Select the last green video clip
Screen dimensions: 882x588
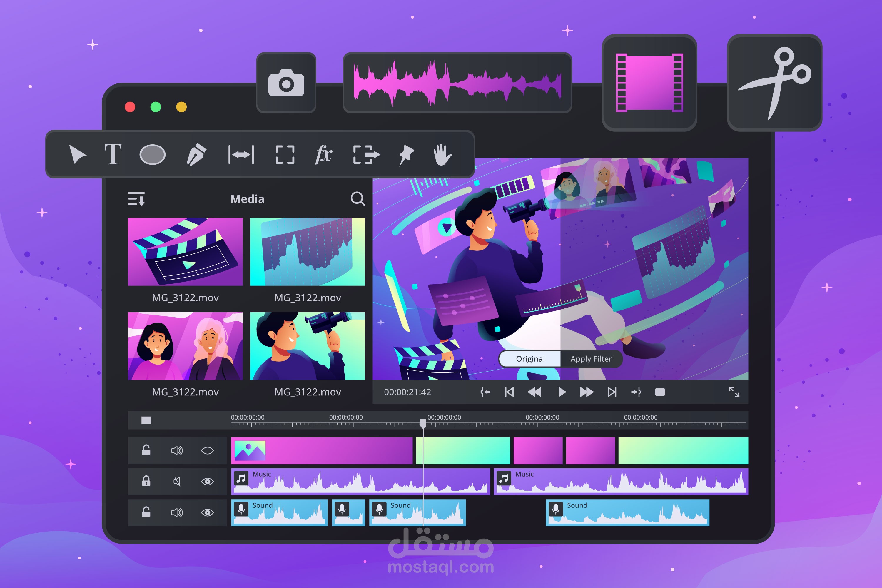683,450
